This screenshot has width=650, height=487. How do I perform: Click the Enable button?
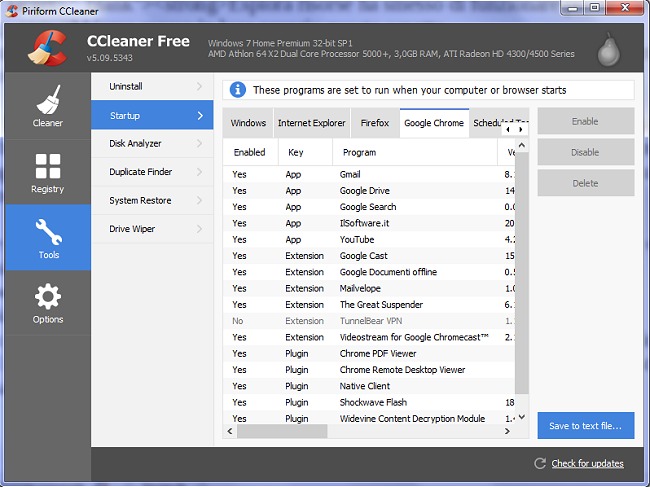[x=586, y=121]
